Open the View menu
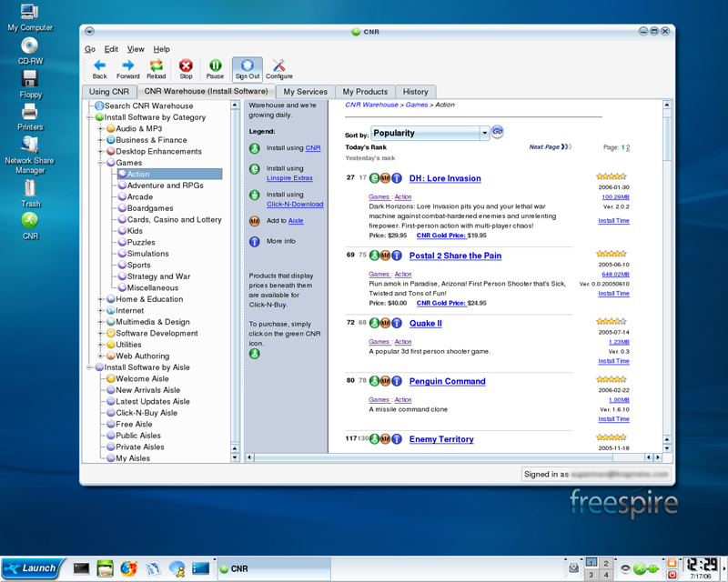The image size is (728, 582). [136, 49]
